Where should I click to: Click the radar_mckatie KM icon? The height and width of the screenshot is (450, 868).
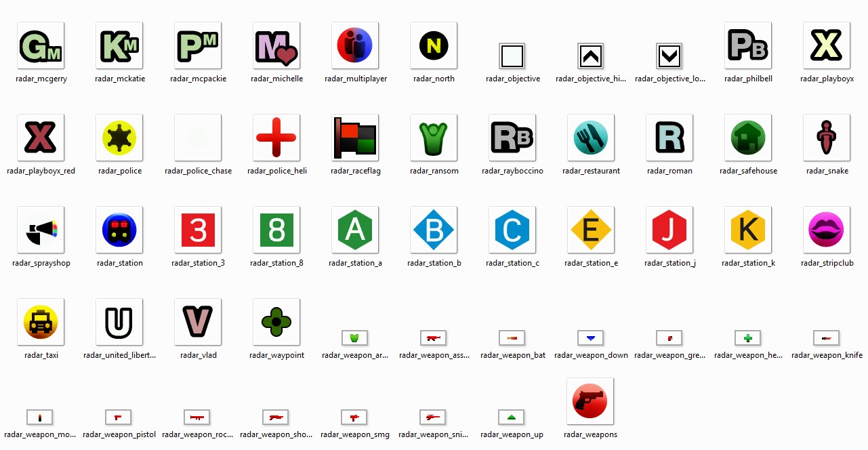coord(119,45)
